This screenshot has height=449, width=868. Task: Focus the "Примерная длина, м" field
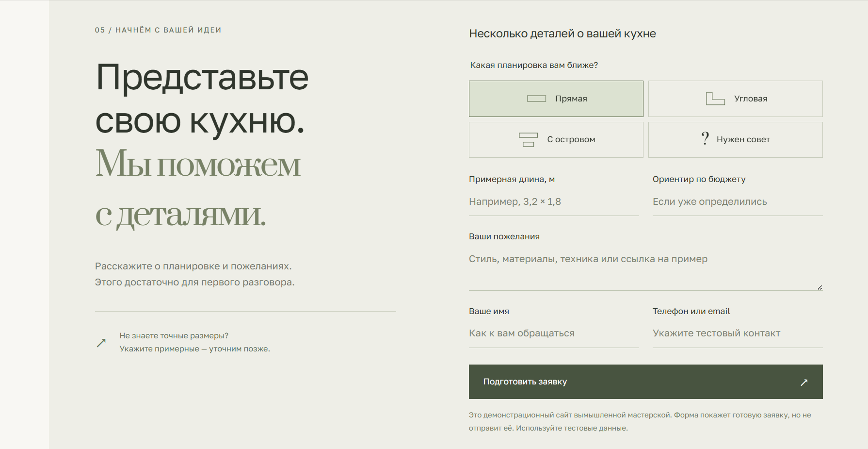pyautogui.click(x=554, y=202)
